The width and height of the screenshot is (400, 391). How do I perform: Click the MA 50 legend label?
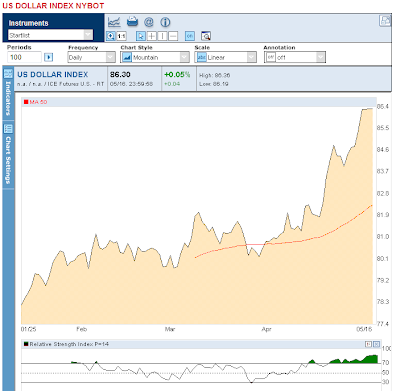point(38,102)
